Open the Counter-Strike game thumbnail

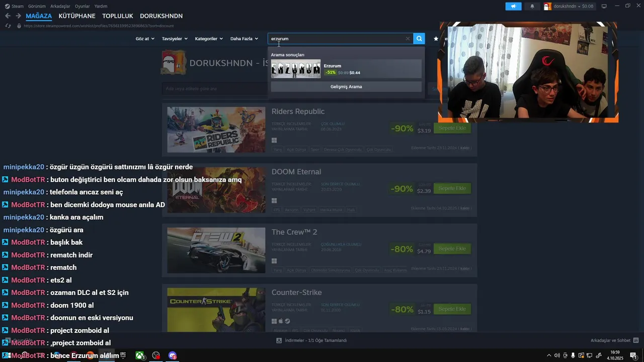click(x=216, y=310)
